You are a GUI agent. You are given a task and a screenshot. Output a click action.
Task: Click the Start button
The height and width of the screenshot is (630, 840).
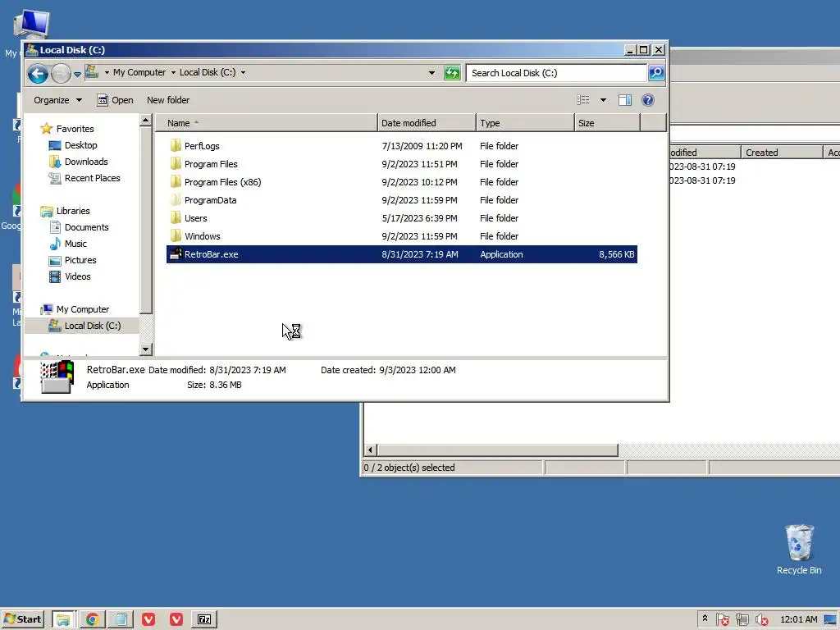coord(22,619)
